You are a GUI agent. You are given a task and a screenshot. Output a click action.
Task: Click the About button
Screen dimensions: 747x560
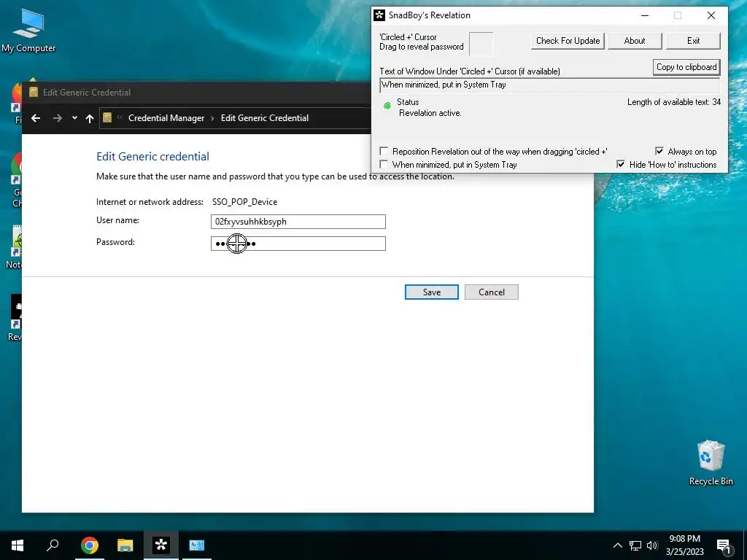click(635, 41)
